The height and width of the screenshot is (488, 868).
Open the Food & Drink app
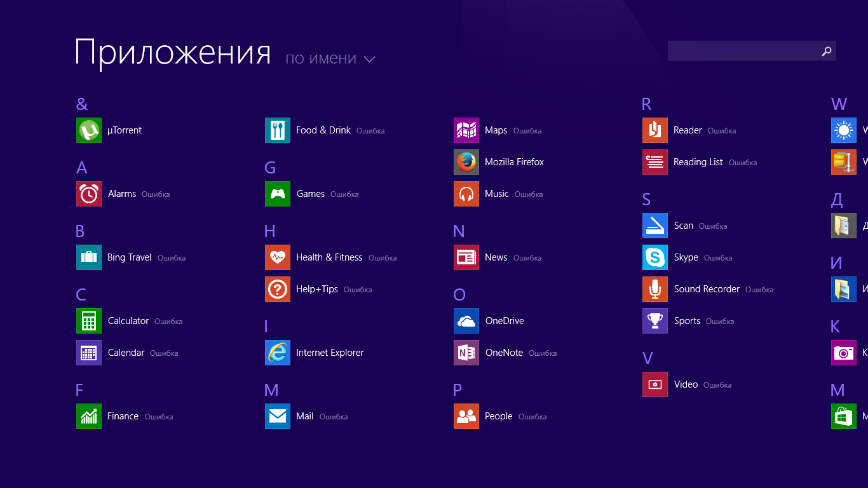[x=278, y=130]
